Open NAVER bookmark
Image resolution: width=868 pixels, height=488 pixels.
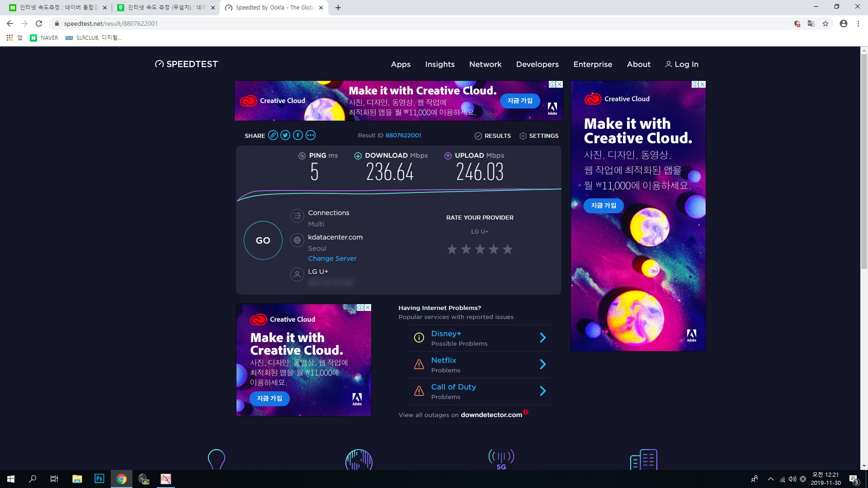[44, 38]
